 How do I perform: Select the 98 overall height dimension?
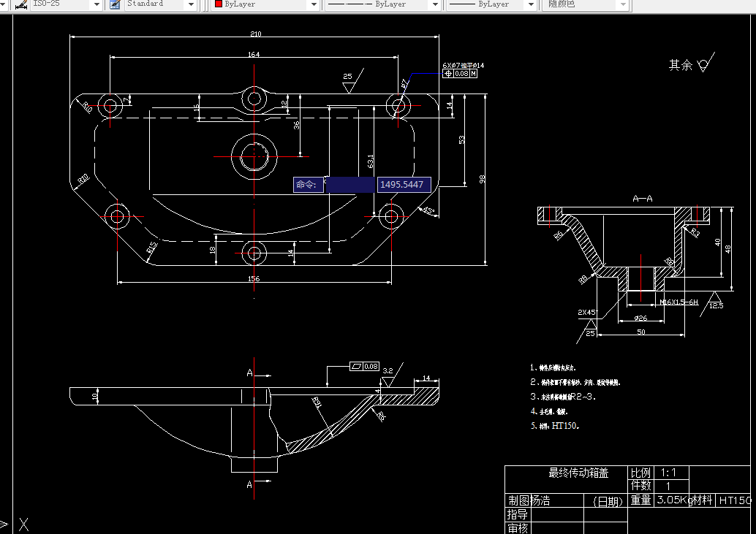pos(482,179)
